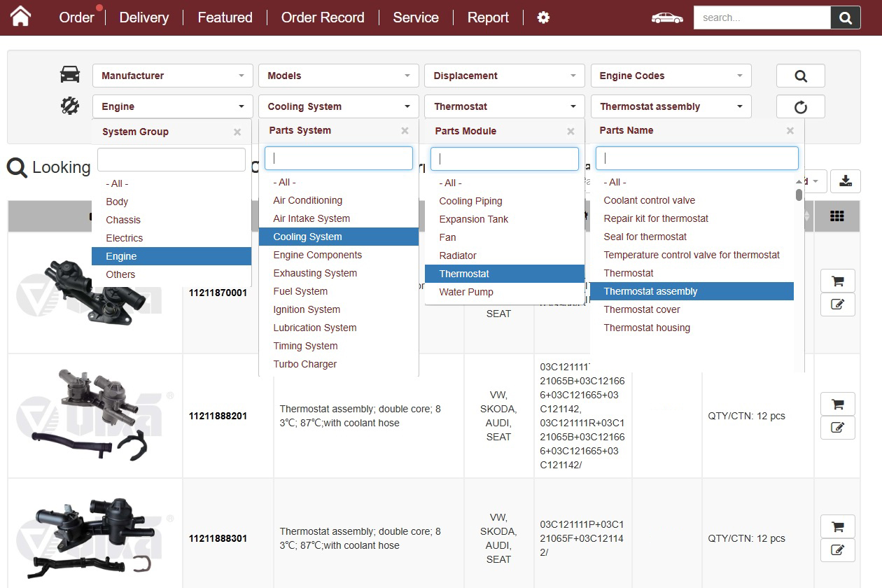The width and height of the screenshot is (882, 588).
Task: Click the search magnifier in the top navbar
Action: [846, 17]
